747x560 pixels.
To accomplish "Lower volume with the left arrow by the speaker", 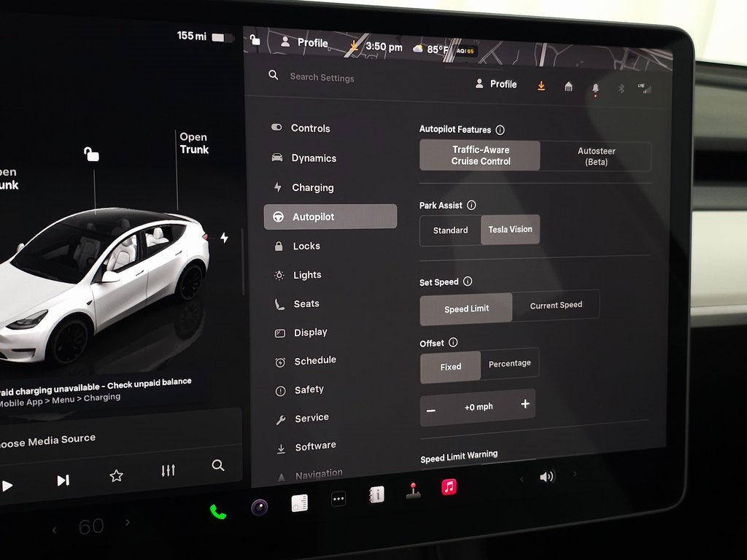I will [x=522, y=478].
